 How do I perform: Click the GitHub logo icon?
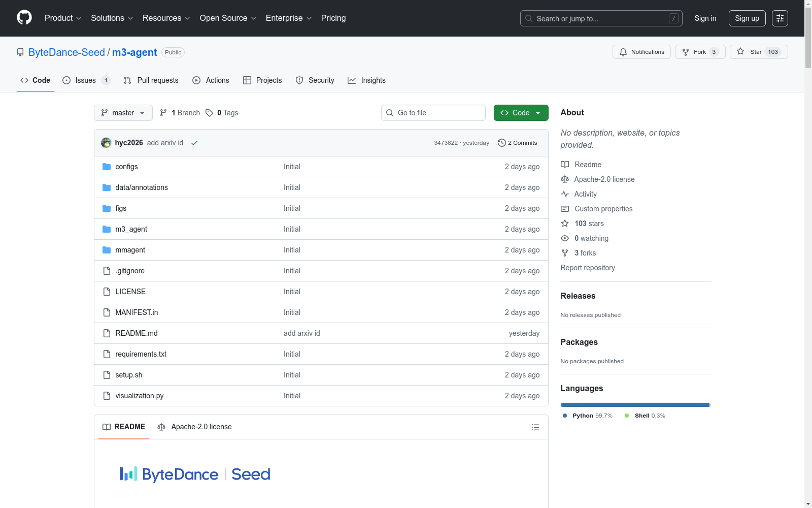point(24,18)
